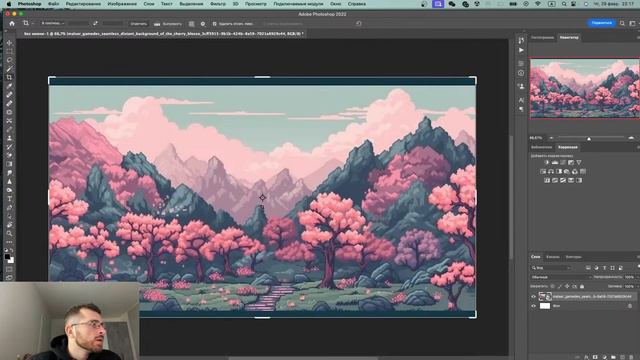Image resolution: width=640 pixels, height=360 pixels.
Task: Open the Изображение menu
Action: 122,4
